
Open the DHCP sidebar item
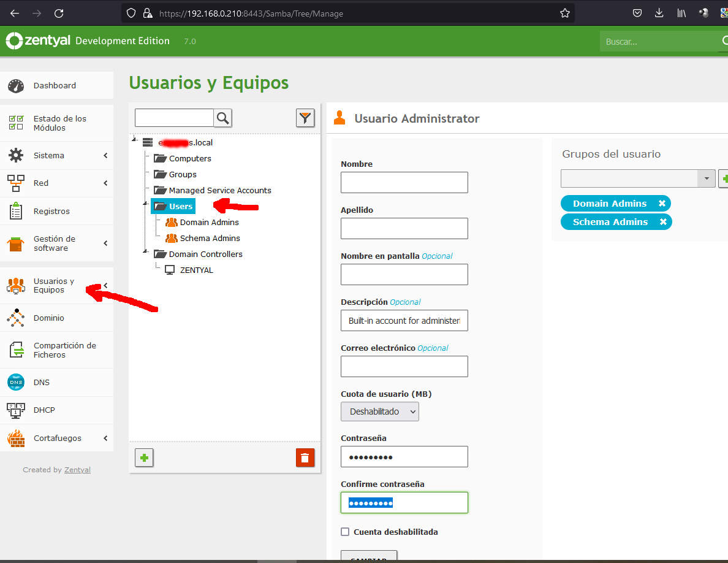(x=56, y=410)
